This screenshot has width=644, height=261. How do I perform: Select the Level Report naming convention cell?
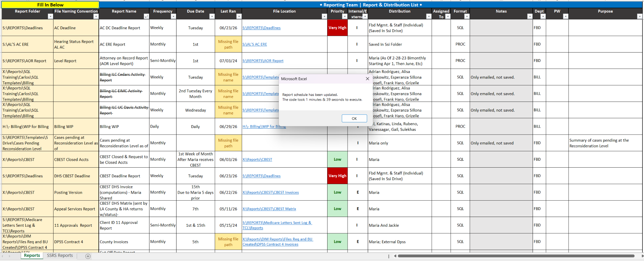76,61
